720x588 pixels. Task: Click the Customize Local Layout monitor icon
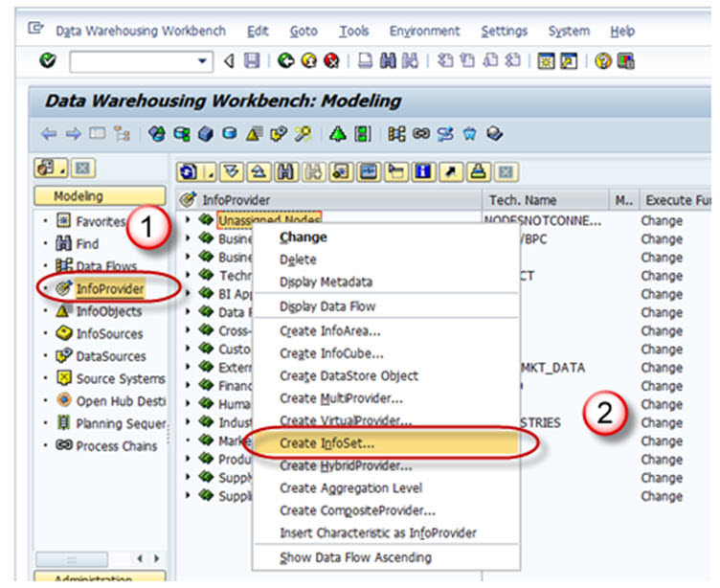click(x=626, y=61)
